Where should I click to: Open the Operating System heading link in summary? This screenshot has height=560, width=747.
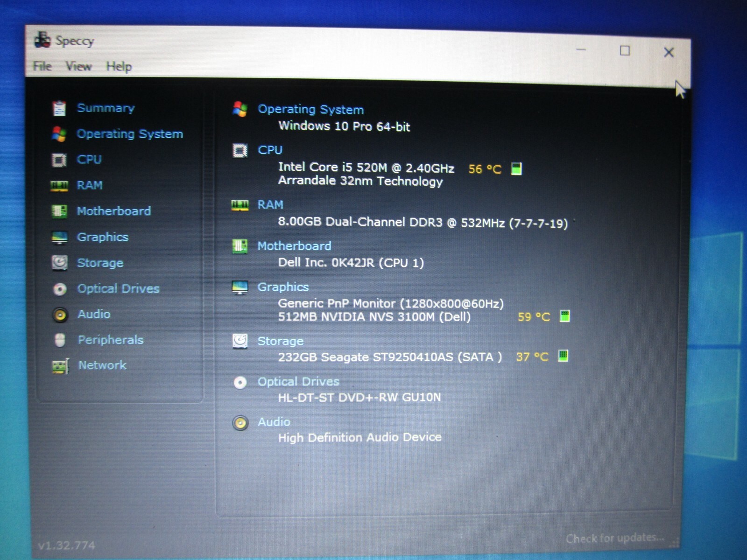311,109
